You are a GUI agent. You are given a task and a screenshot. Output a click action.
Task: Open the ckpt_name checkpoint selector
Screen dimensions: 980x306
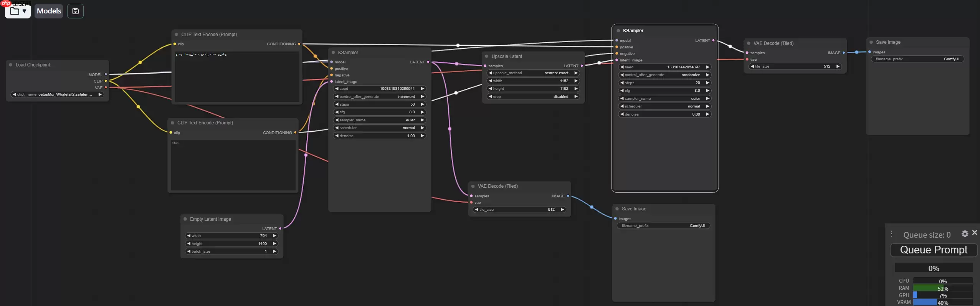tap(57, 94)
